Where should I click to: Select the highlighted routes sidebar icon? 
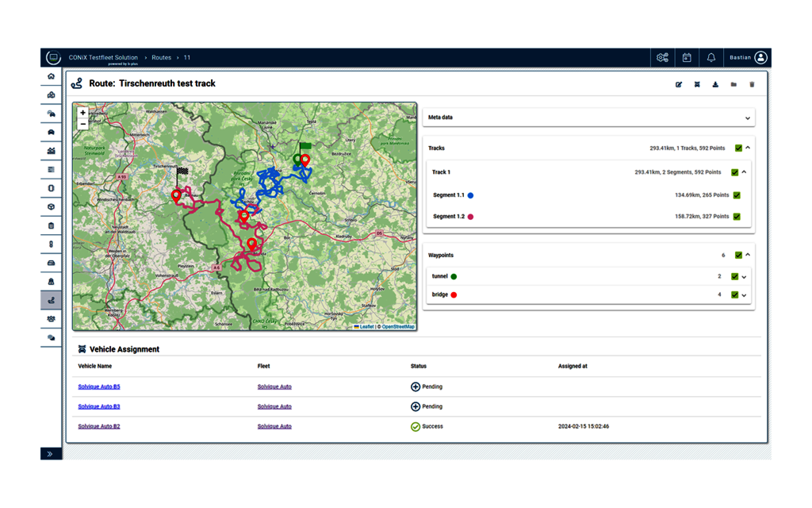coord(51,300)
